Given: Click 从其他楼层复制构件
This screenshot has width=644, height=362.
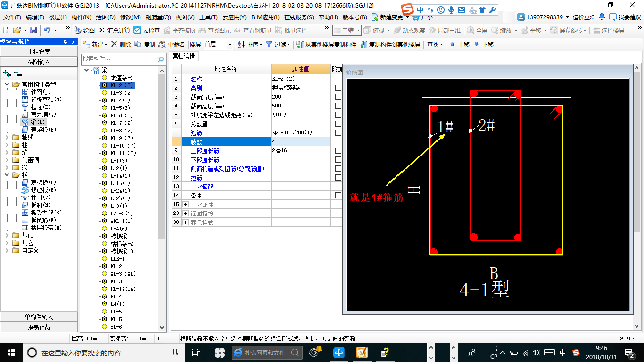Looking at the screenshot, I should click(326, 44).
